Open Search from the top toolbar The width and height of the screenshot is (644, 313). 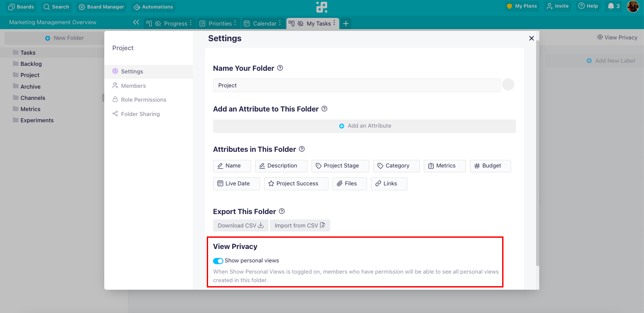click(56, 7)
